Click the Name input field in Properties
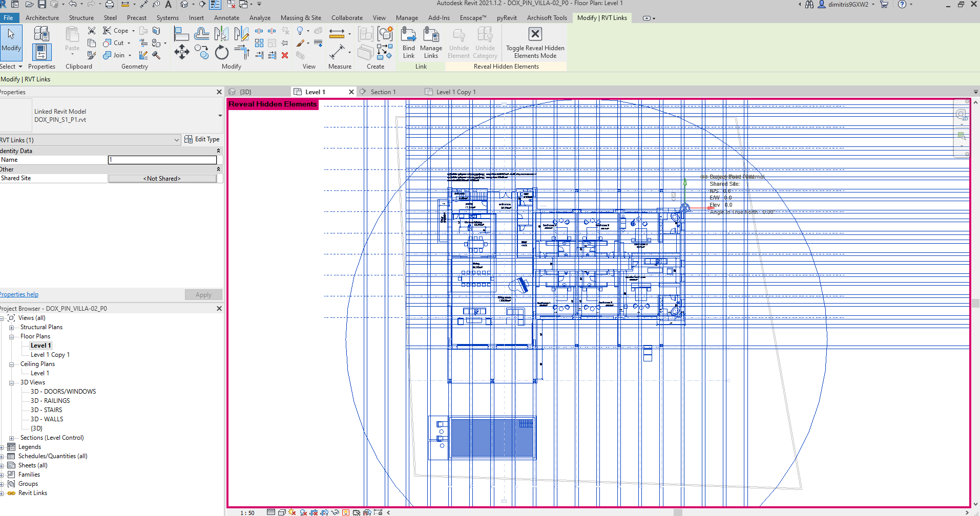The height and width of the screenshot is (516, 980). 162,160
